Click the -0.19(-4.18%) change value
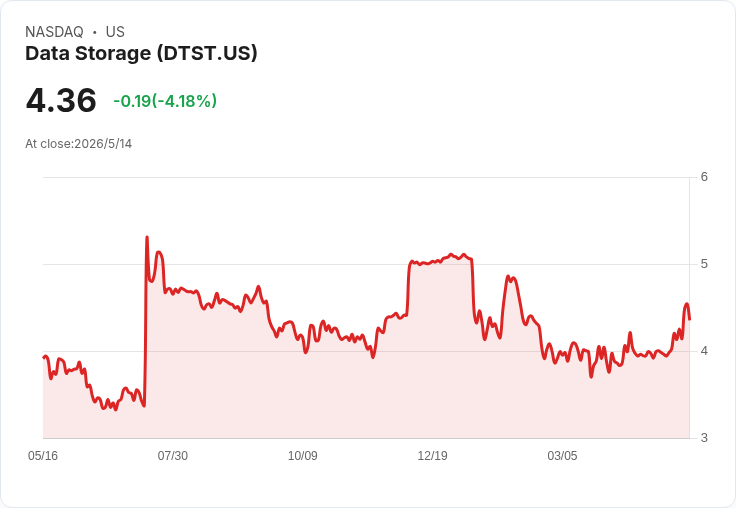This screenshot has width=736, height=508. (165, 101)
